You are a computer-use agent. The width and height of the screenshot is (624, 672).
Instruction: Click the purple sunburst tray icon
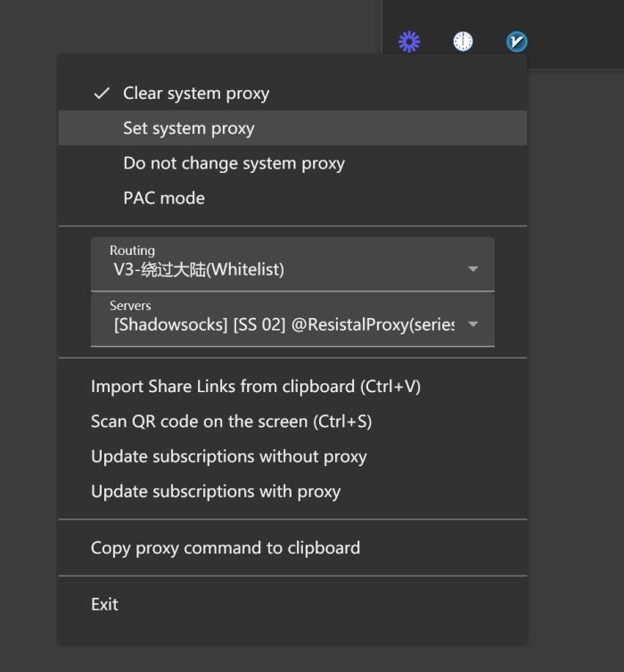(x=409, y=41)
